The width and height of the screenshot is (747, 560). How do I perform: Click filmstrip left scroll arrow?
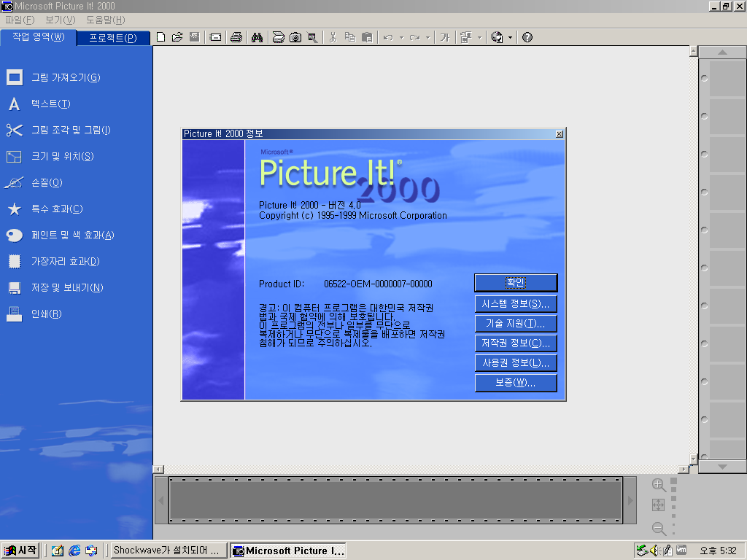(161, 500)
